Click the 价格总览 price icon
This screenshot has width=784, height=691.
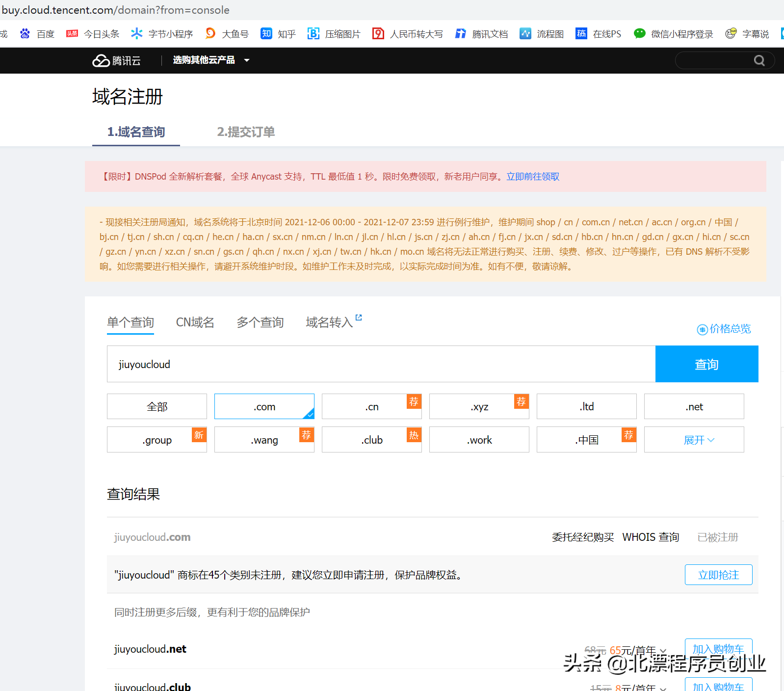pos(702,329)
